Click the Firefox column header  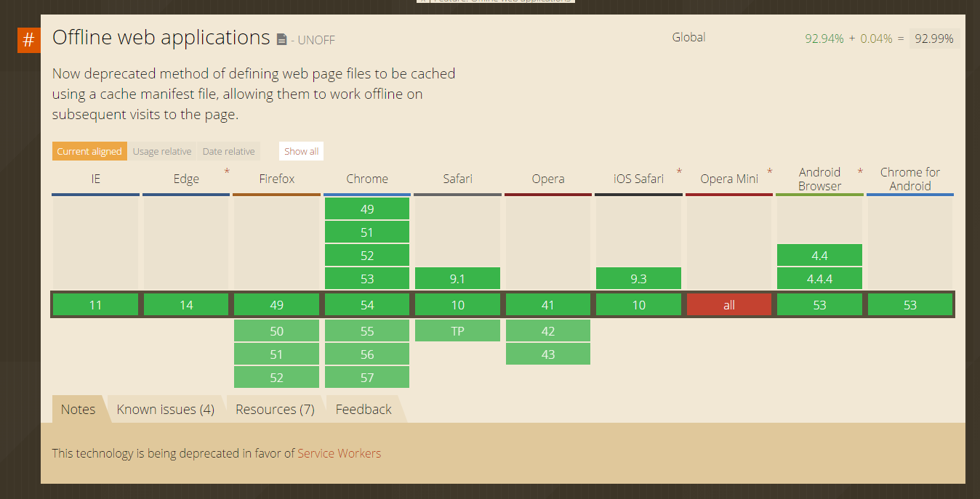click(277, 179)
